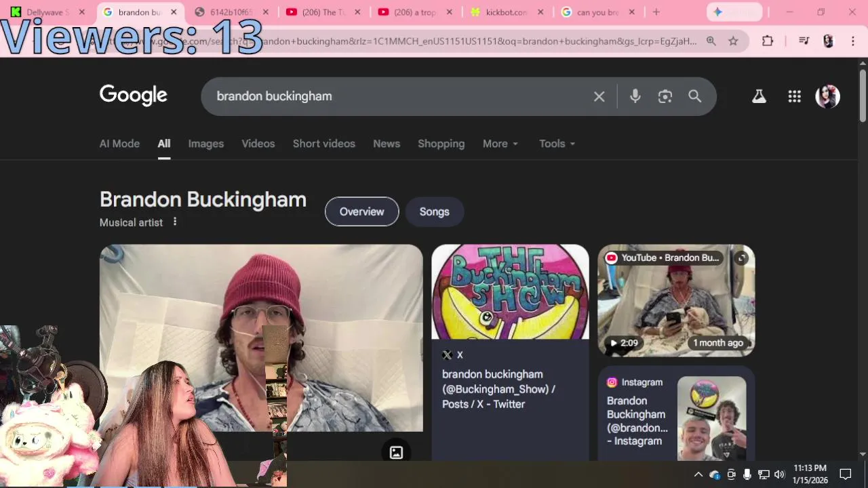
Task: Click into the Google search input field
Action: point(400,96)
